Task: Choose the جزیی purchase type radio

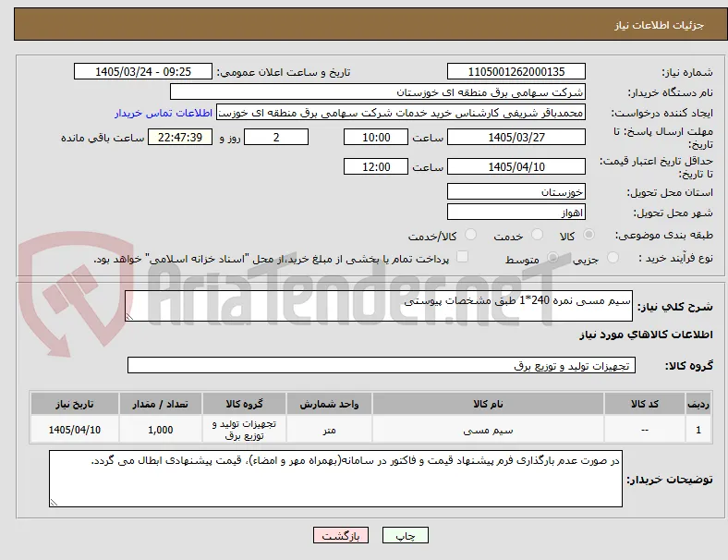Action: pos(613,258)
